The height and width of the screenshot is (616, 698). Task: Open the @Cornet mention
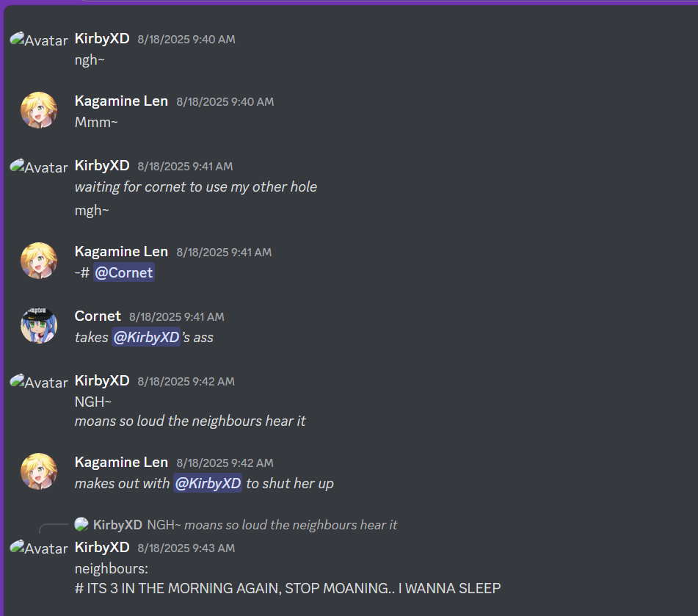pos(124,272)
